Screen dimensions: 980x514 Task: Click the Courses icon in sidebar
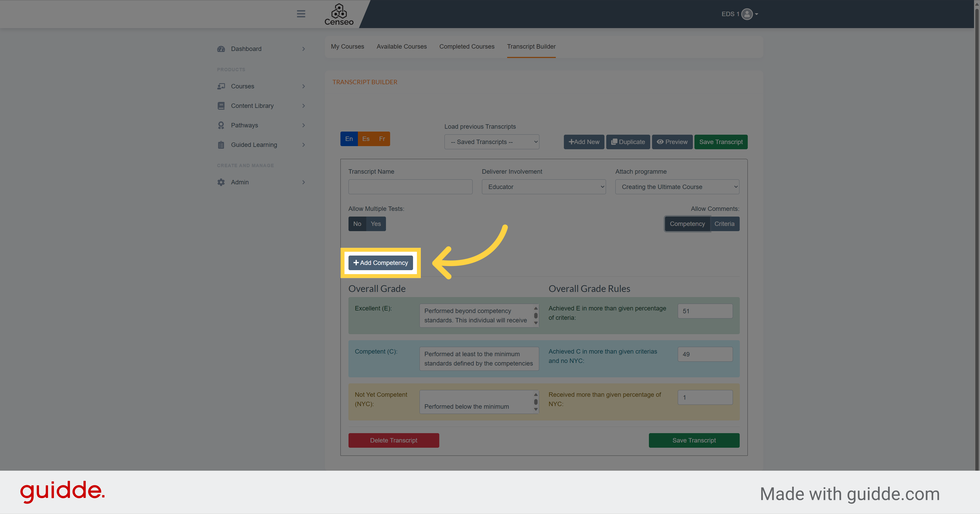(x=221, y=86)
